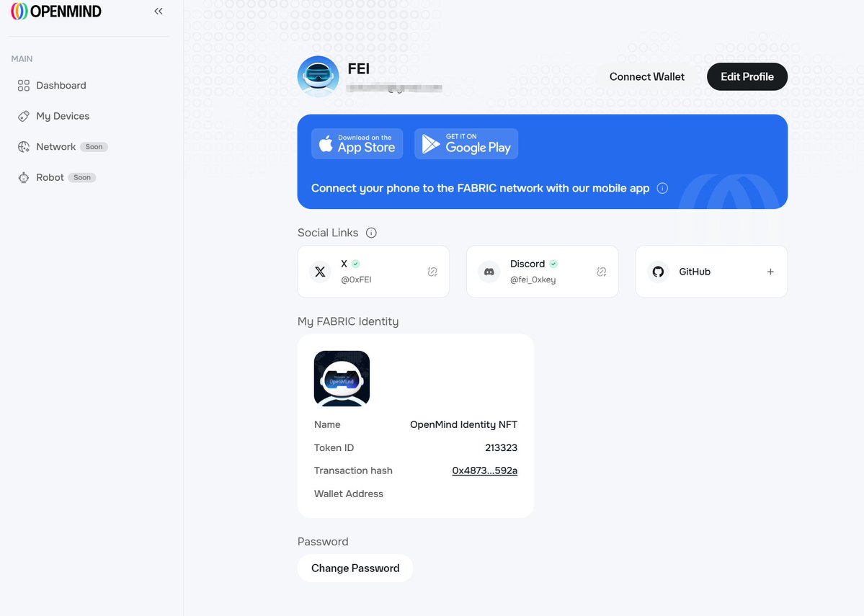
Task: Click the GitHub logo icon
Action: click(658, 272)
